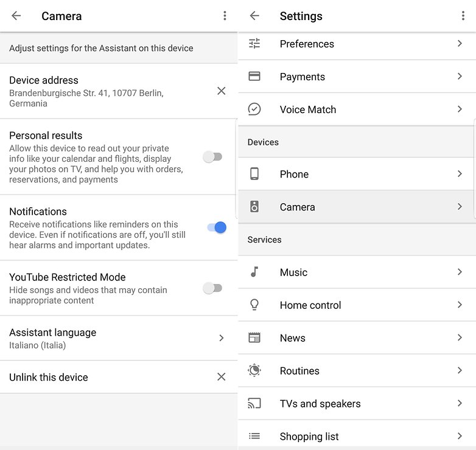Click the Voice Match checkmark icon
Image resolution: width=476 pixels, height=450 pixels.
tap(254, 109)
